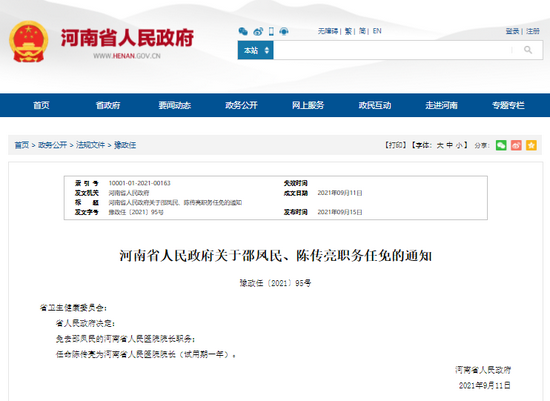550x401 pixels.
Task: Click the 无障碍 accessibility link
Action: point(328,31)
